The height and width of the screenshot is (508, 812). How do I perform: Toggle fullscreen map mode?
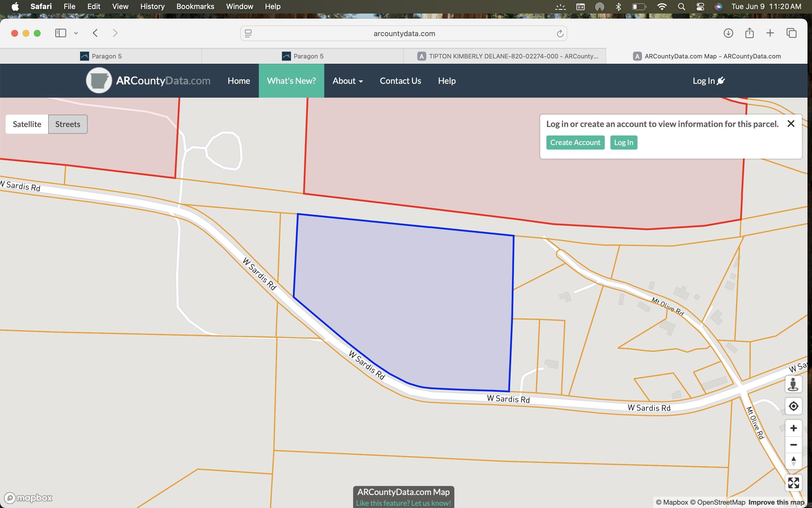pyautogui.click(x=793, y=483)
